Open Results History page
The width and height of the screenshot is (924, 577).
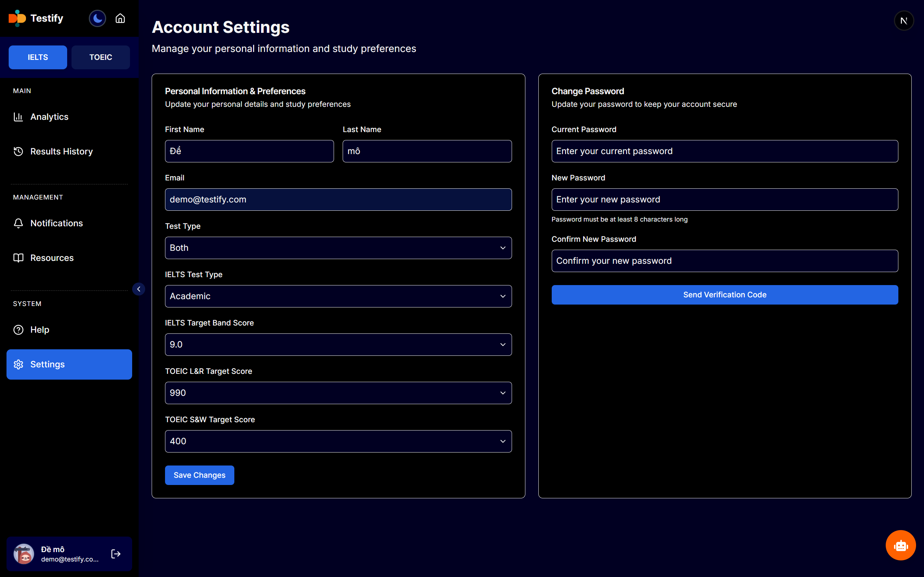click(61, 152)
